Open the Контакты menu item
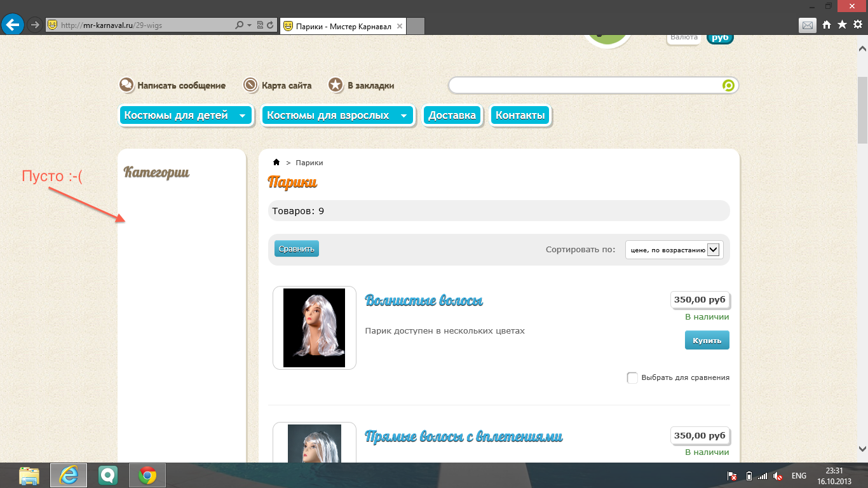868x488 pixels. pyautogui.click(x=520, y=116)
